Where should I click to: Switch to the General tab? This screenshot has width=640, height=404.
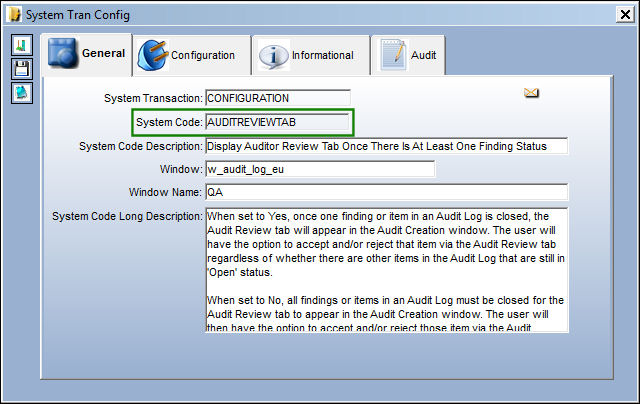coord(87,54)
